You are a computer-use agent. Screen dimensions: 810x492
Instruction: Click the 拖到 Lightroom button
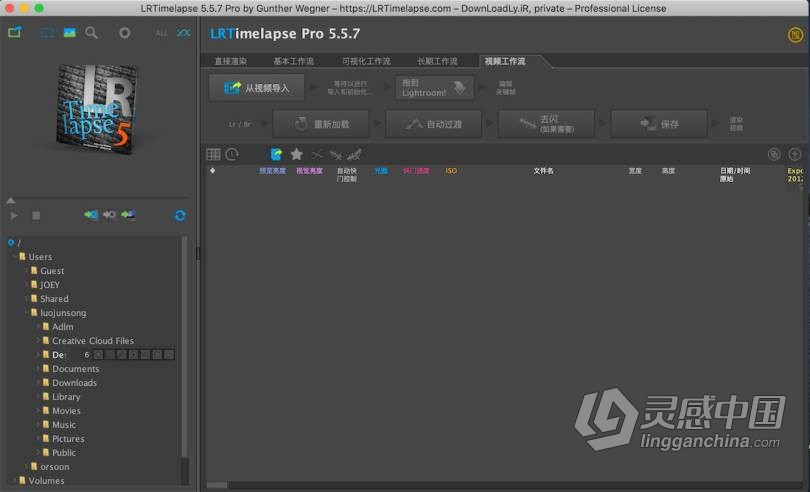click(x=434, y=88)
